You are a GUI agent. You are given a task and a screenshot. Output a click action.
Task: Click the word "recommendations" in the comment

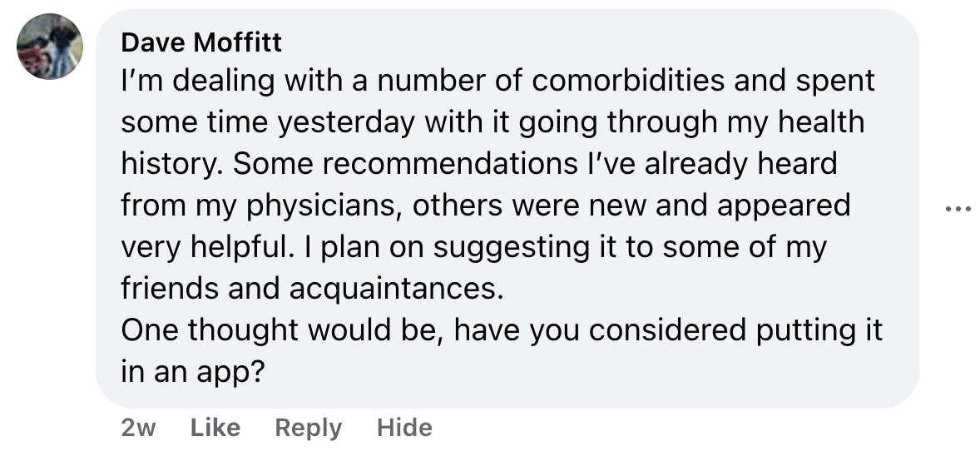(x=442, y=164)
